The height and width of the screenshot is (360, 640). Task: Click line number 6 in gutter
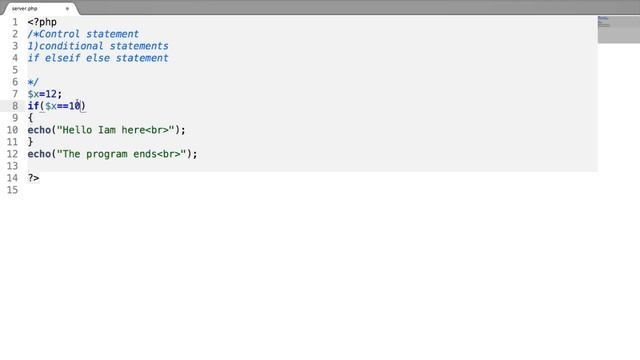[15, 82]
